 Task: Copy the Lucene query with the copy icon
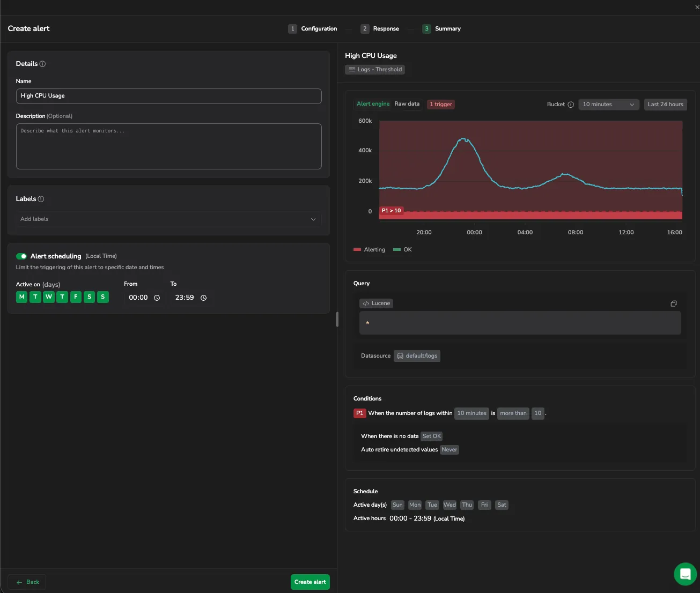tap(674, 303)
